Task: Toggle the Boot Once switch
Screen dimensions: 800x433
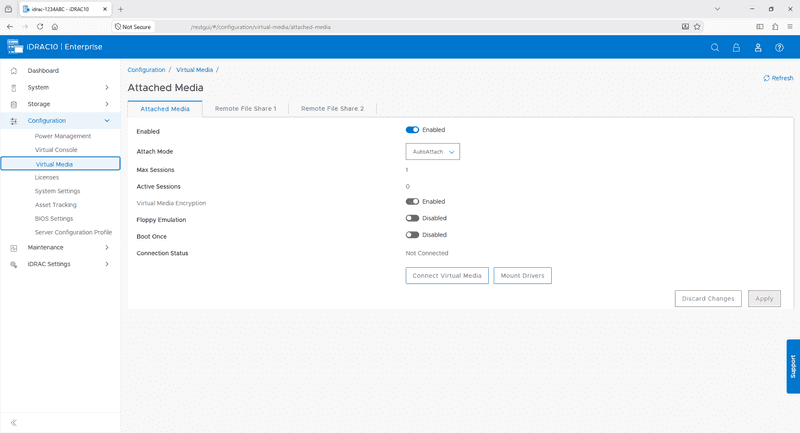Action: [412, 235]
